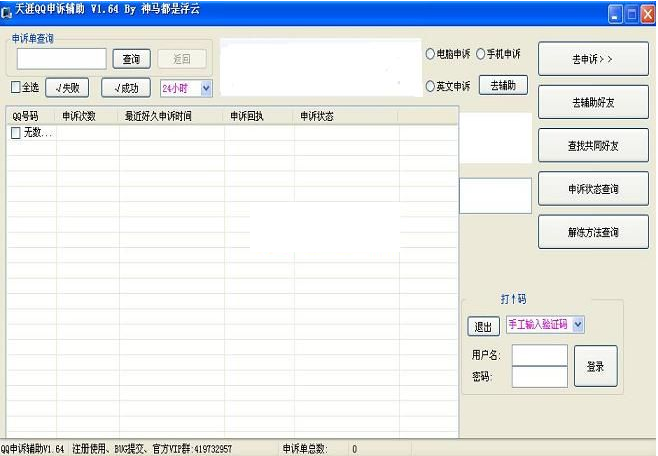Toggle the 全选 checkbox
Viewport: 658px width, 456px height.
pyautogui.click(x=16, y=88)
